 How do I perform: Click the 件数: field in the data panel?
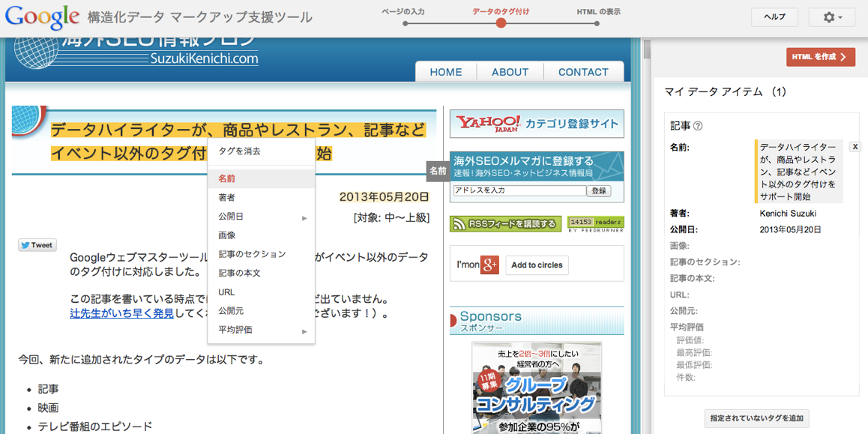click(x=686, y=378)
